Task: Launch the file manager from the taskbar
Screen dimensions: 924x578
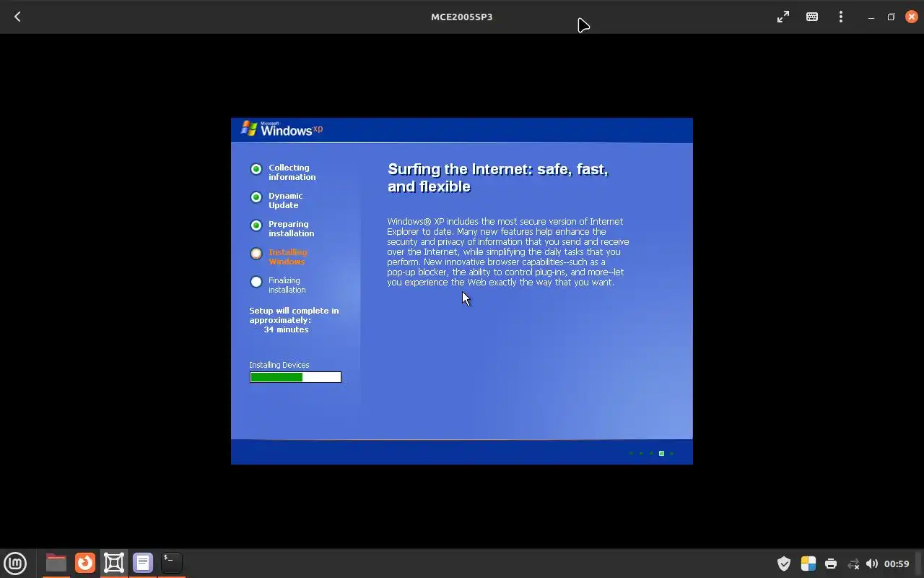Action: click(x=56, y=563)
